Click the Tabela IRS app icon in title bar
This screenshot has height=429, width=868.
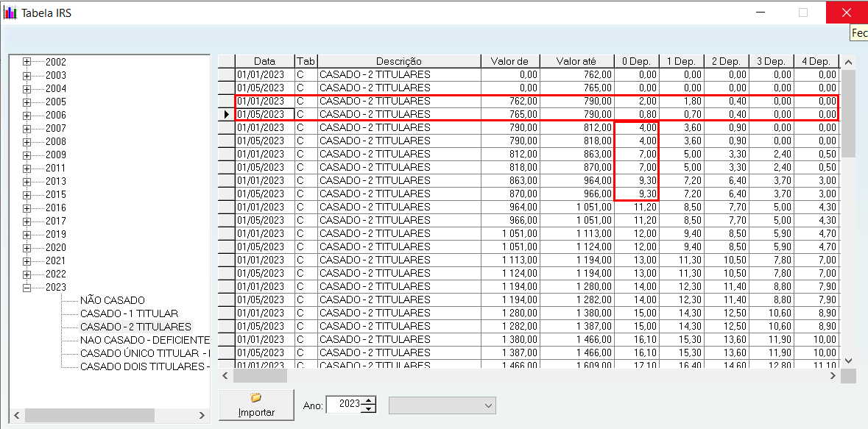coord(10,13)
